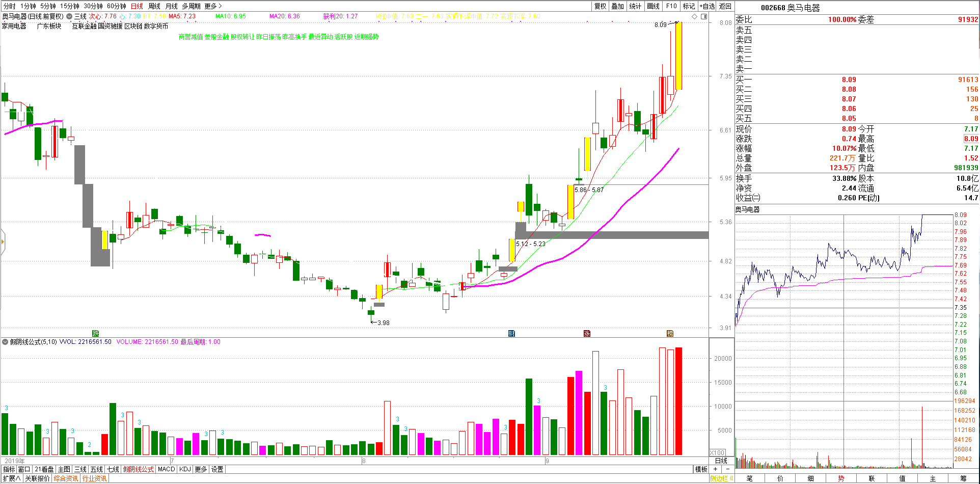Click the 标记 mark button
Image resolution: width=980 pixels, height=484 pixels.
click(x=689, y=6)
